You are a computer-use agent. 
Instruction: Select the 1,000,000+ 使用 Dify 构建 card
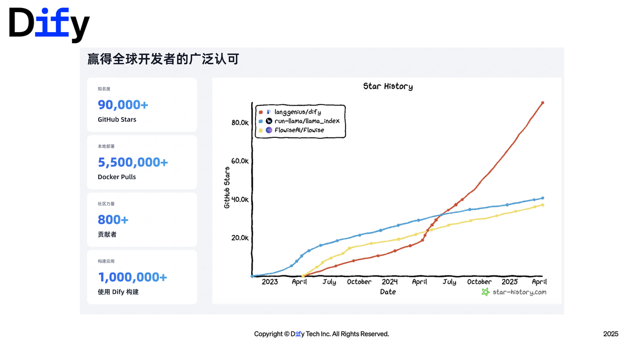(142, 277)
